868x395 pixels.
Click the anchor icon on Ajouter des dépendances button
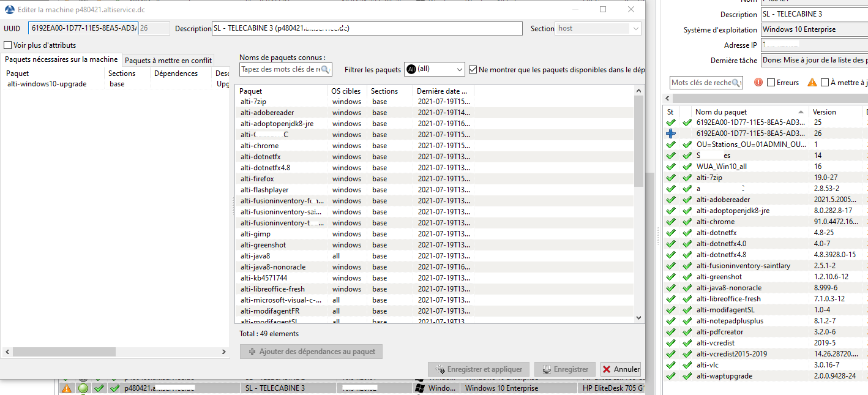(252, 351)
